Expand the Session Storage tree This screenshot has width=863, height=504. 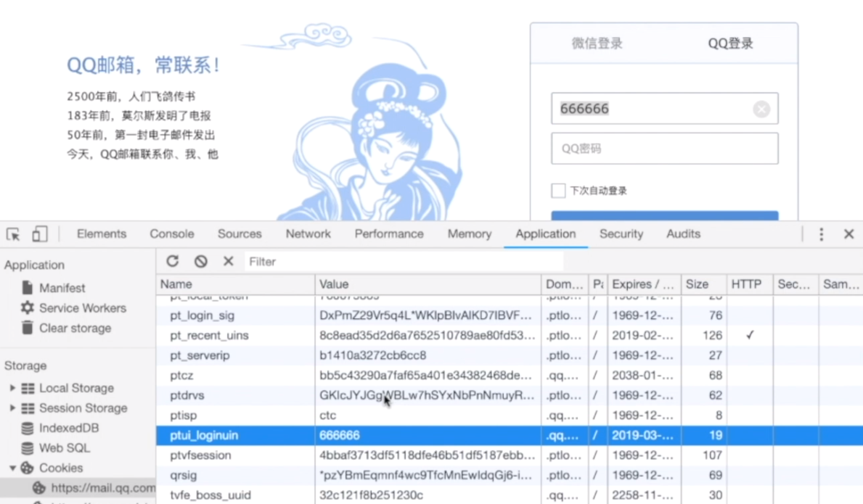(12, 408)
